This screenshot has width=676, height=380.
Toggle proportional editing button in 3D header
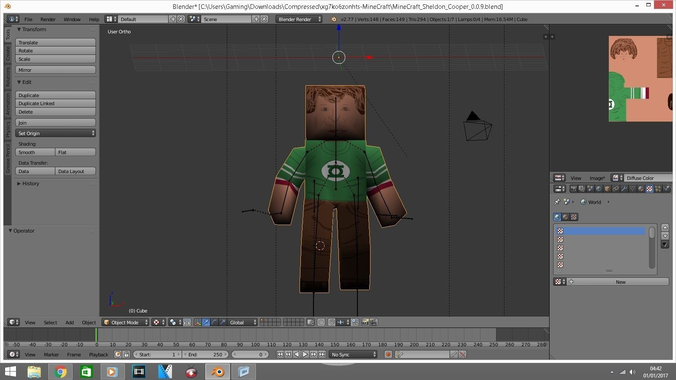point(321,322)
